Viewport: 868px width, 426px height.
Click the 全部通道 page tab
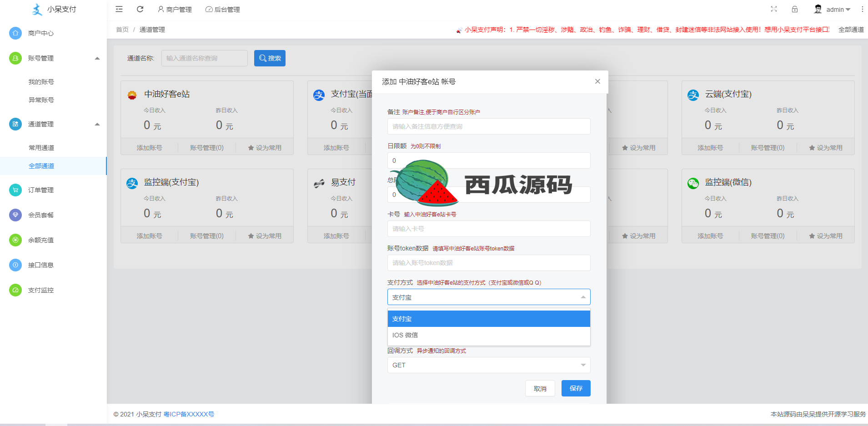pyautogui.click(x=851, y=30)
